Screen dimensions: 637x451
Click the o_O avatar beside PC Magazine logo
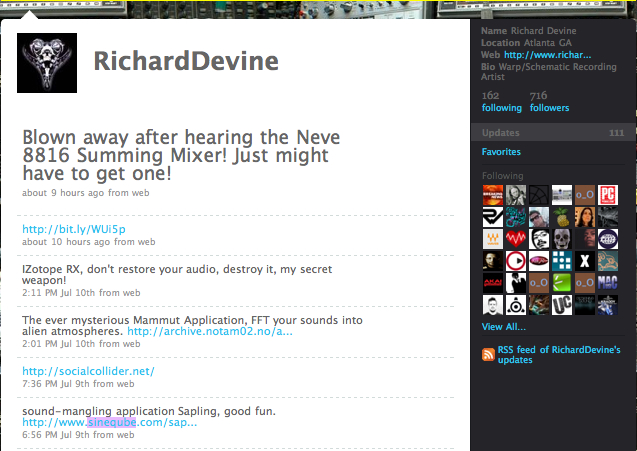[585, 195]
